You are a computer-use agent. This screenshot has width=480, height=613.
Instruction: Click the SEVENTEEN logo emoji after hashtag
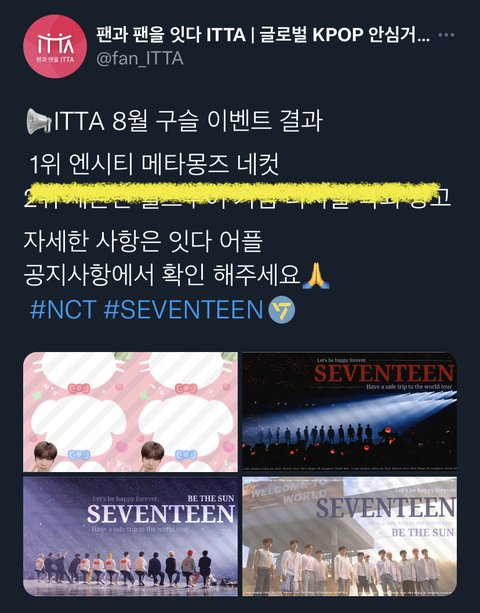click(281, 310)
